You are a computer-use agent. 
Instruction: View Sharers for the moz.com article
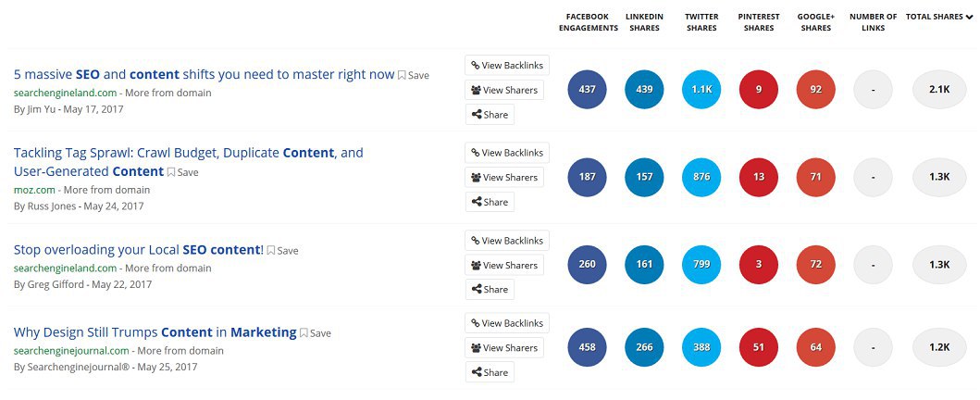pos(504,178)
